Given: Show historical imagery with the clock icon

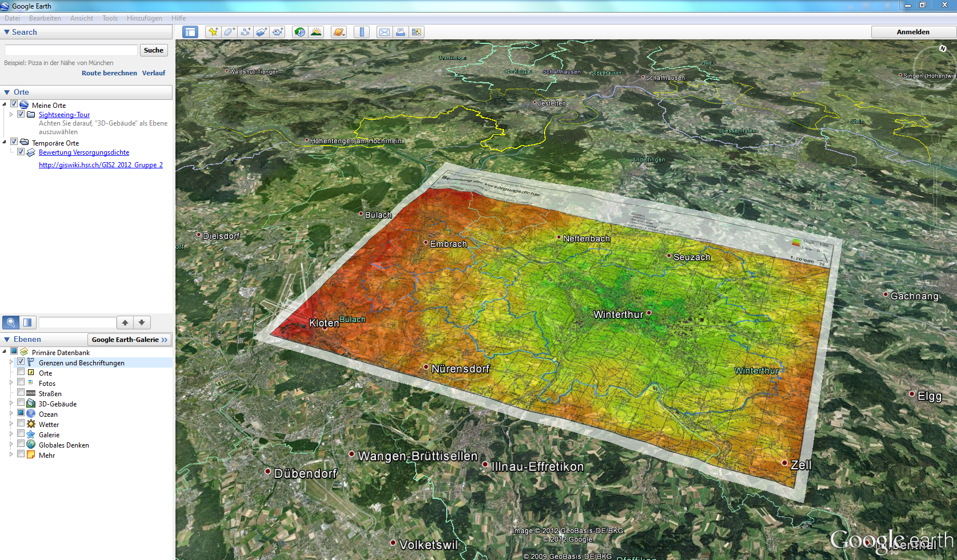Looking at the screenshot, I should click(300, 32).
